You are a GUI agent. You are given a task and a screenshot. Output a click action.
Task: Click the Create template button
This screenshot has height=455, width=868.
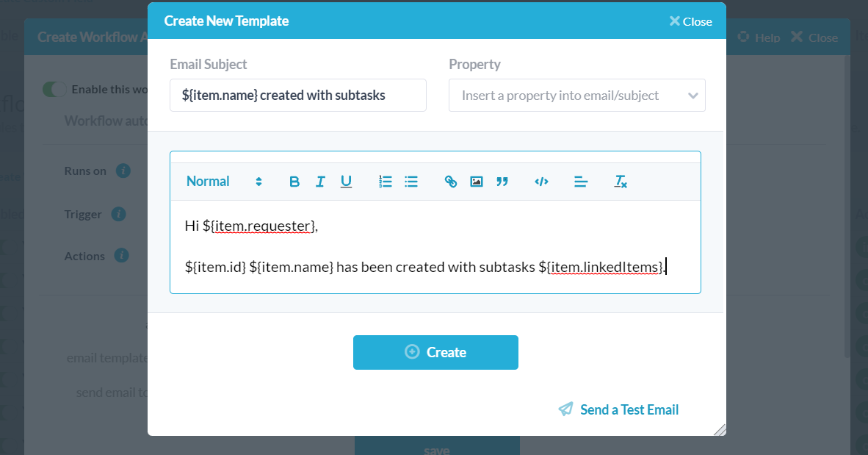[x=435, y=352]
